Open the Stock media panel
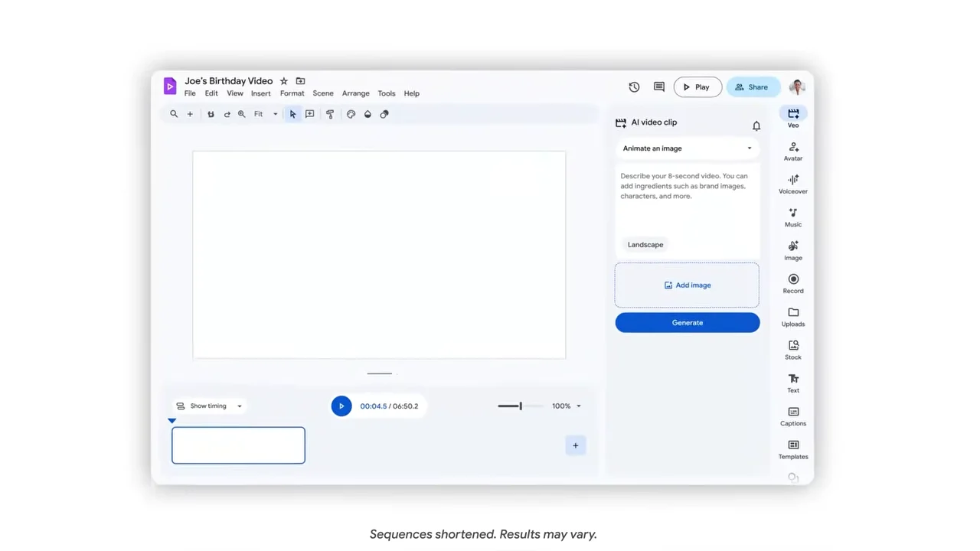 [793, 350]
